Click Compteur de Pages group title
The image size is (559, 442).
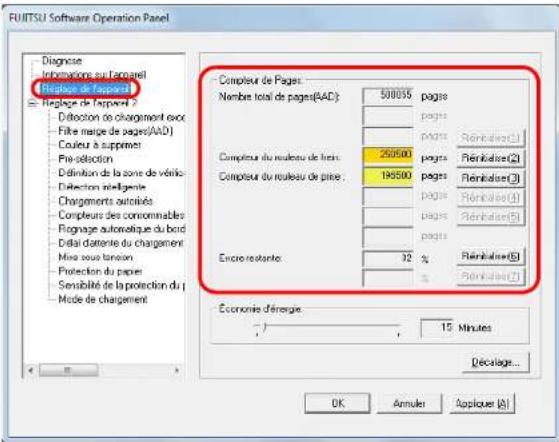point(261,80)
